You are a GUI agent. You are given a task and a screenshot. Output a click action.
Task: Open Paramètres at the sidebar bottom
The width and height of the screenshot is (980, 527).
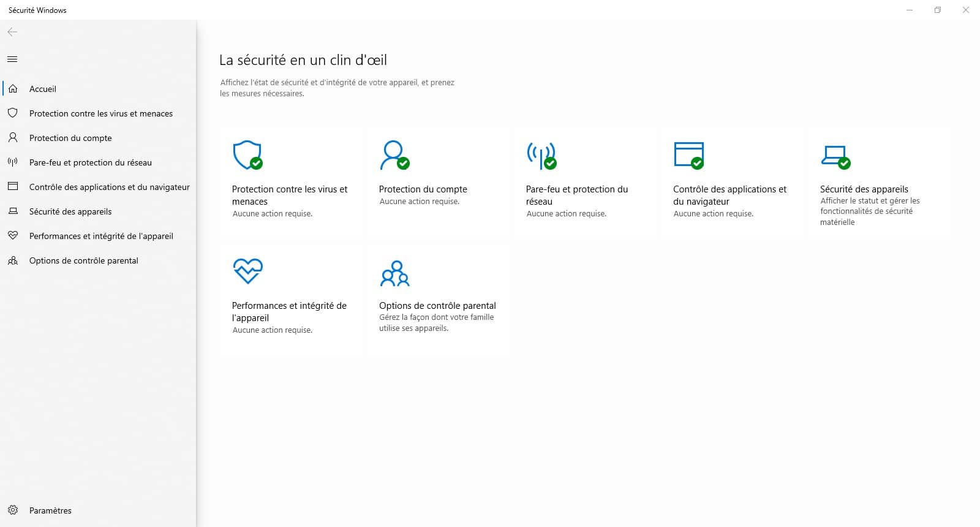tap(98, 510)
